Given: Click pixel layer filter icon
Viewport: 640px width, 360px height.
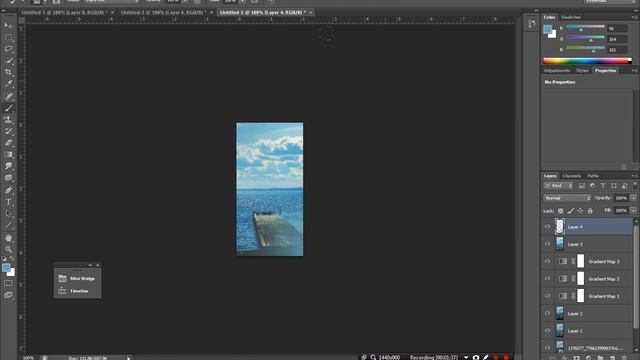Looking at the screenshot, I should point(582,186).
